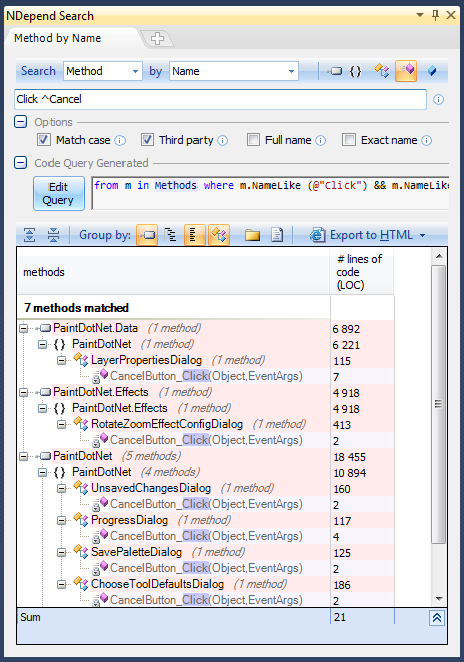
Task: Expand all results tree icon
Action: click(x=29, y=235)
